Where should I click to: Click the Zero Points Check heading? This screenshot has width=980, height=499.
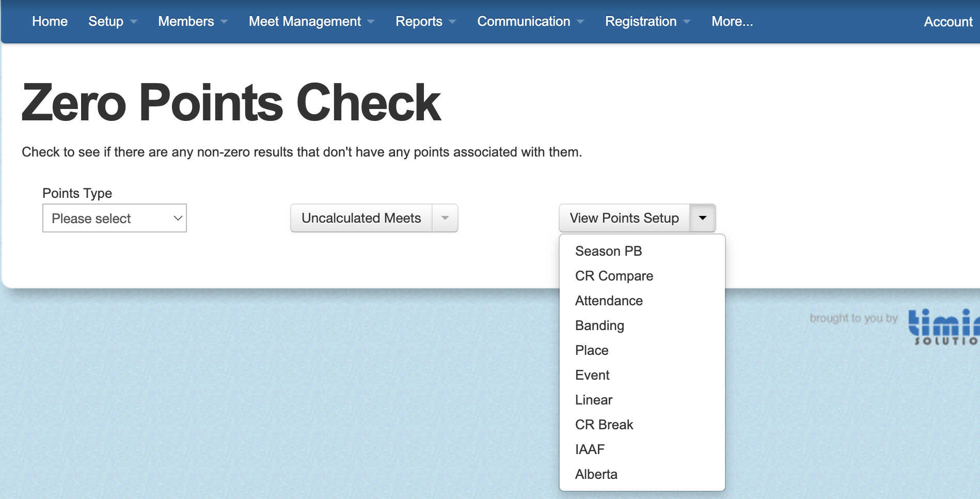click(x=231, y=103)
